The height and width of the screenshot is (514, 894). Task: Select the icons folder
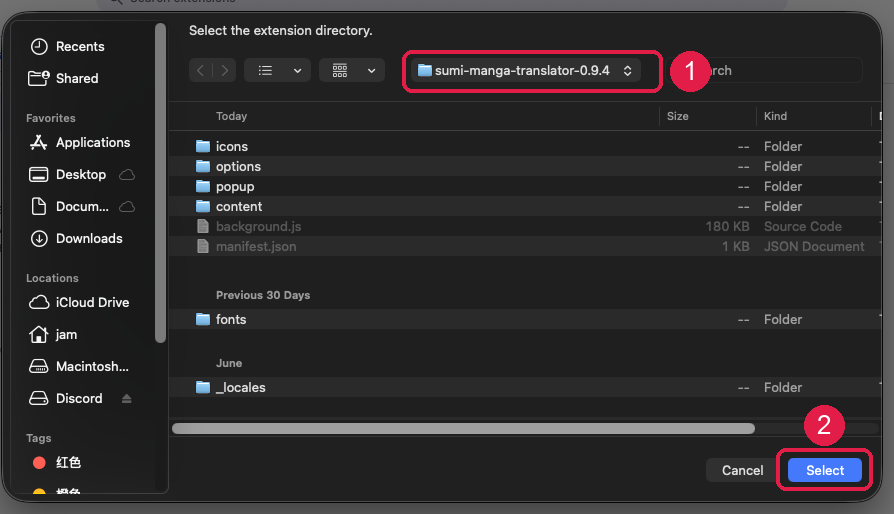(x=525, y=146)
